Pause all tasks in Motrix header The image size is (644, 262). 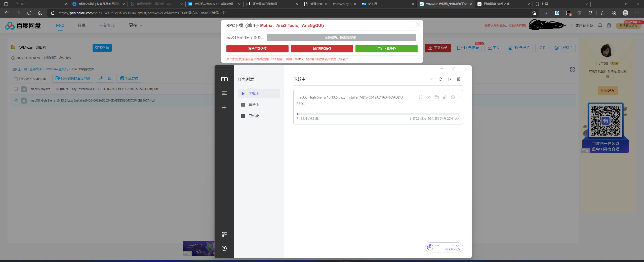coord(459,79)
